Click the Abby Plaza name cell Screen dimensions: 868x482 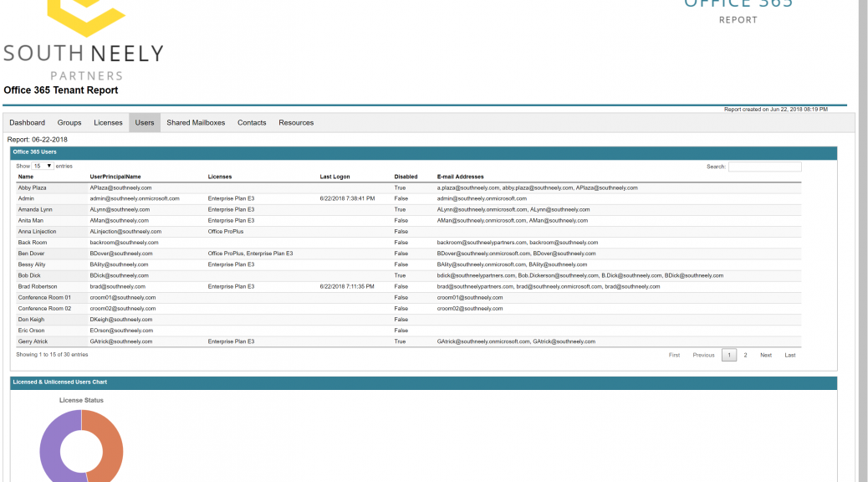(x=32, y=187)
